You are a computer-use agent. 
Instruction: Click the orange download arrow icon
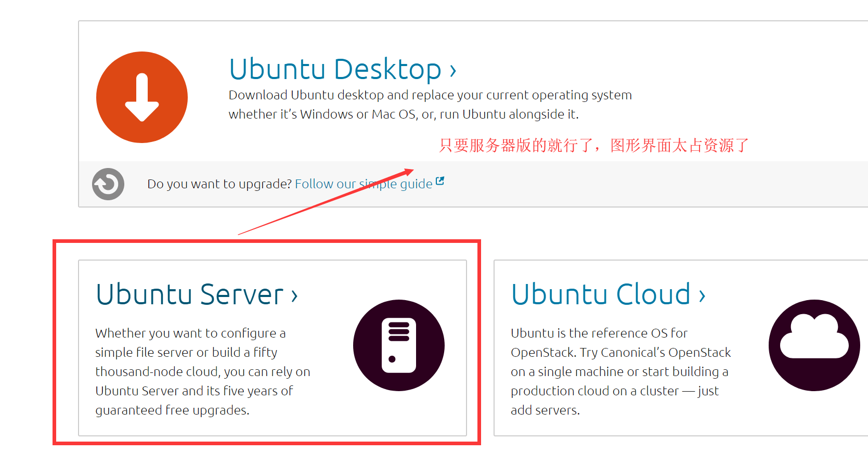tap(141, 97)
